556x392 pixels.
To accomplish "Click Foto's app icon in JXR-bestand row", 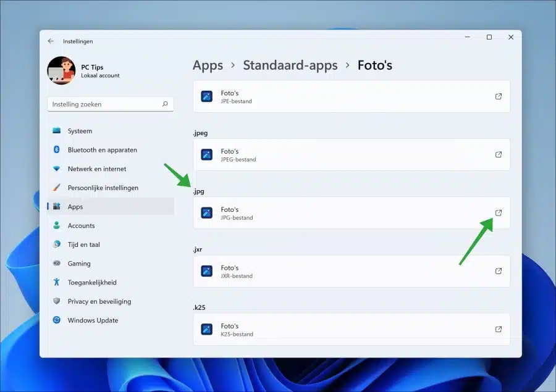I will [207, 271].
